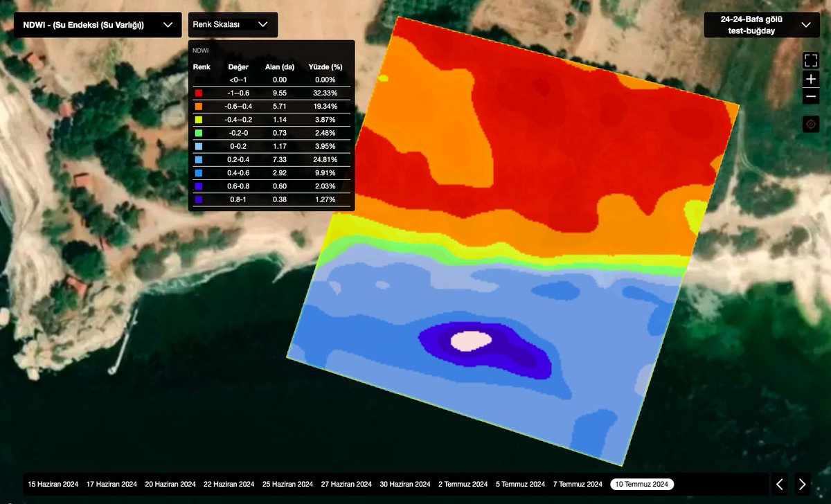Select date 20 Haziran 2024
The height and width of the screenshot is (504, 831).
pyautogui.click(x=171, y=484)
